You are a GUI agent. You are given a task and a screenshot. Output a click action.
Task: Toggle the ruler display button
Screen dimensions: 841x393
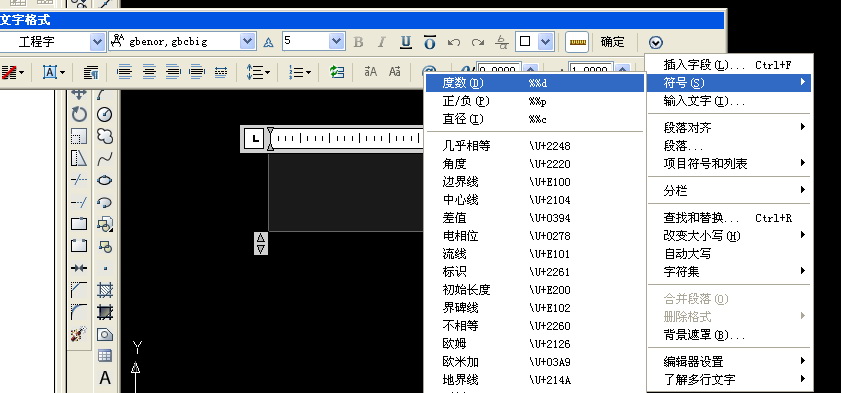tap(578, 42)
